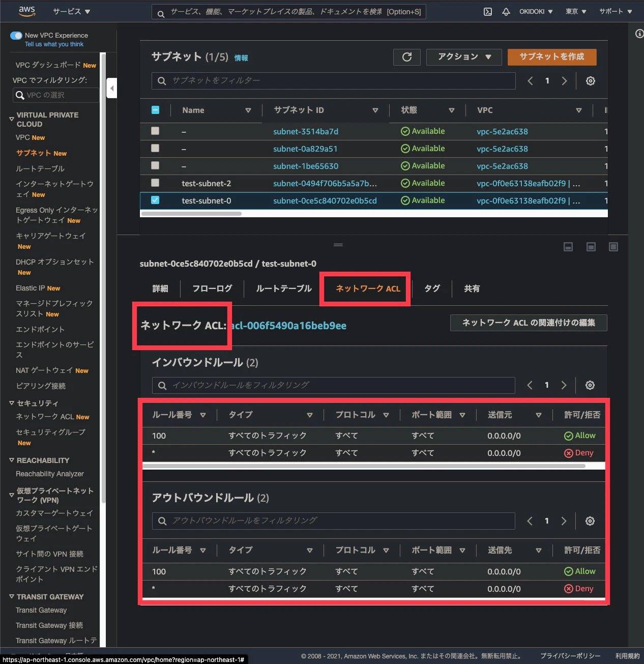The image size is (644, 664).
Task: Click the subnet table horizontal scrollbar
Action: [x=191, y=214]
